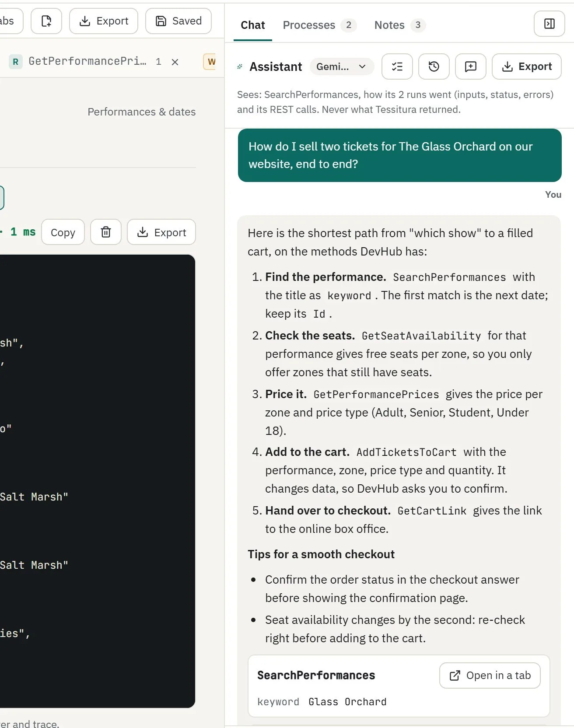Click "GetPerformancePrices" code text in step 3
Viewport: 574px width, 728px height.
coord(376,394)
